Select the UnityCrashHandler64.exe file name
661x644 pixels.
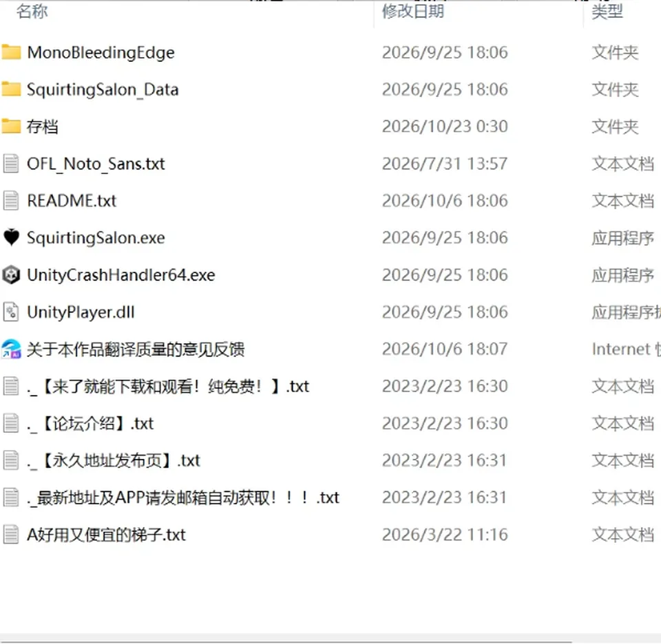(x=121, y=275)
